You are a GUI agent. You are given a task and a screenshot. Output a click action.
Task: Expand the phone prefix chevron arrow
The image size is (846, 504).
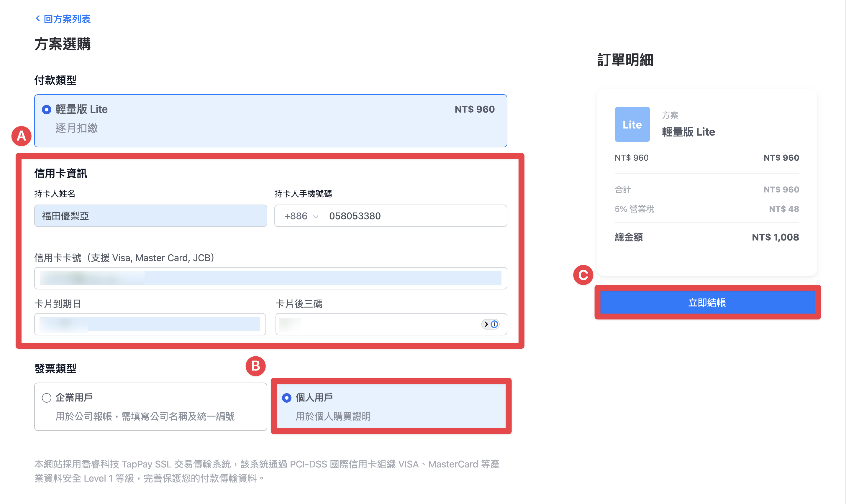coord(316,217)
